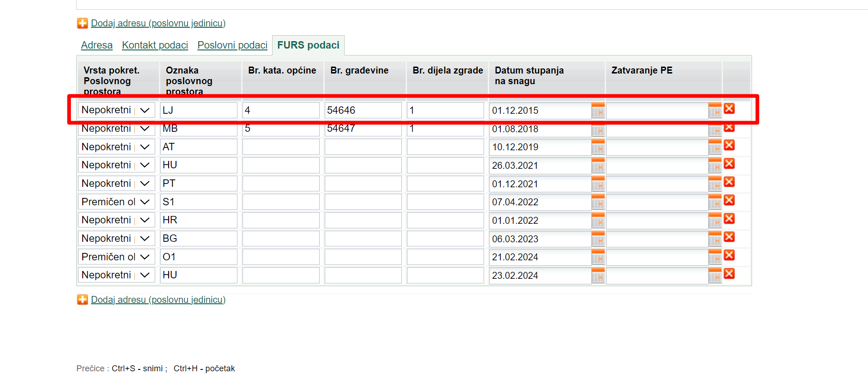
Task: Open Zatvaranje PE calendar in HR row
Action: tap(715, 221)
